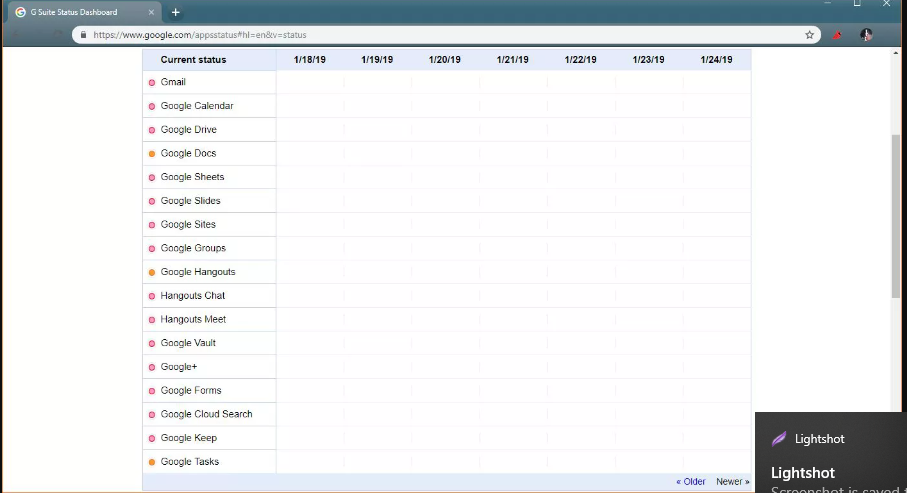Click the Google Keep service name

189,438
